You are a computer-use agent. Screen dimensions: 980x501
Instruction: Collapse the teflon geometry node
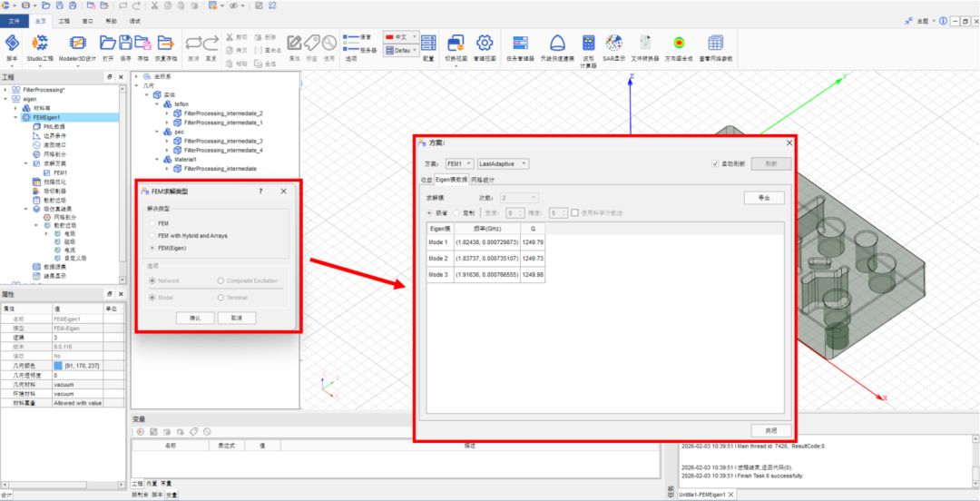157,103
